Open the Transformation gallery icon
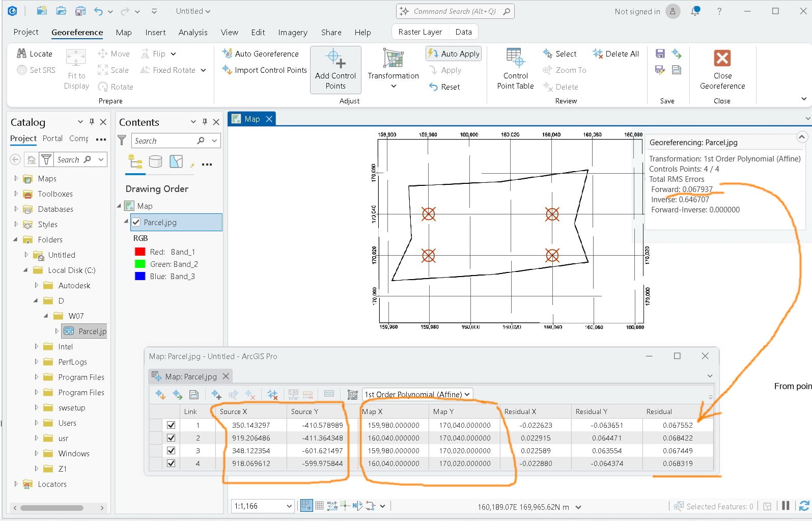This screenshot has height=521, width=812. click(393, 59)
